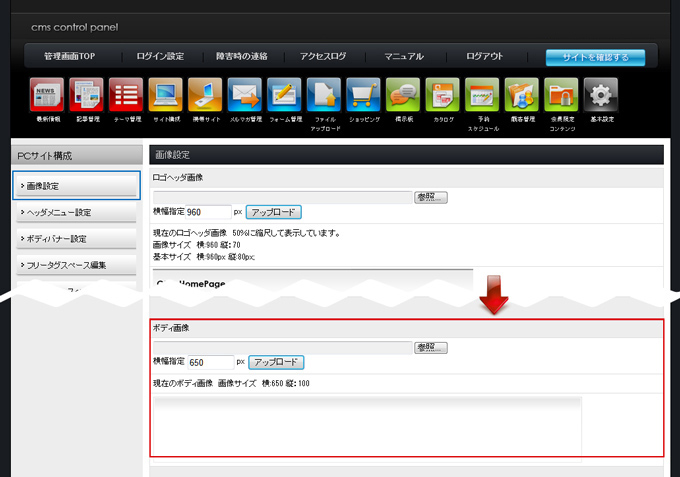The image size is (680, 477).
Task: Open the 記事管理 article management icon
Action: click(87, 96)
